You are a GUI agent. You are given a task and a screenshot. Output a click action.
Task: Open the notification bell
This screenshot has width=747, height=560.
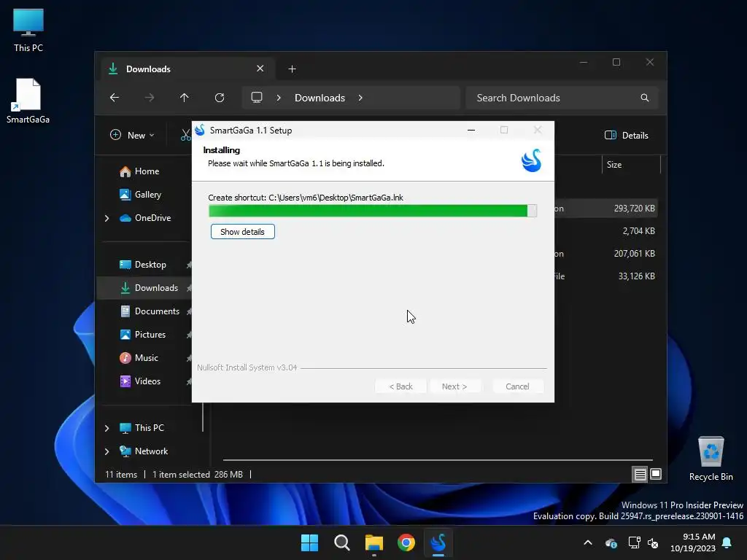pos(727,542)
